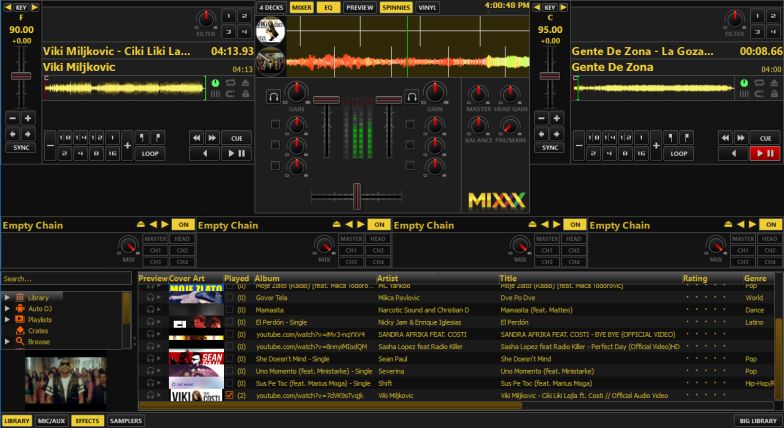This screenshot has width=784, height=428.
Task: Focus the library Search field
Action: (66, 278)
